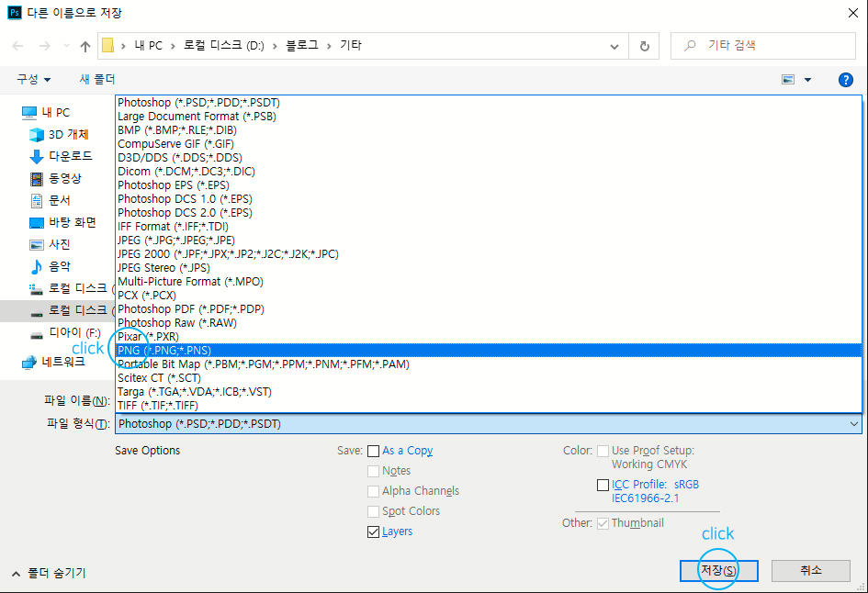Viewport: 868px width, 593px height.
Task: Choose Photoshop Raw format
Action: click(489, 322)
